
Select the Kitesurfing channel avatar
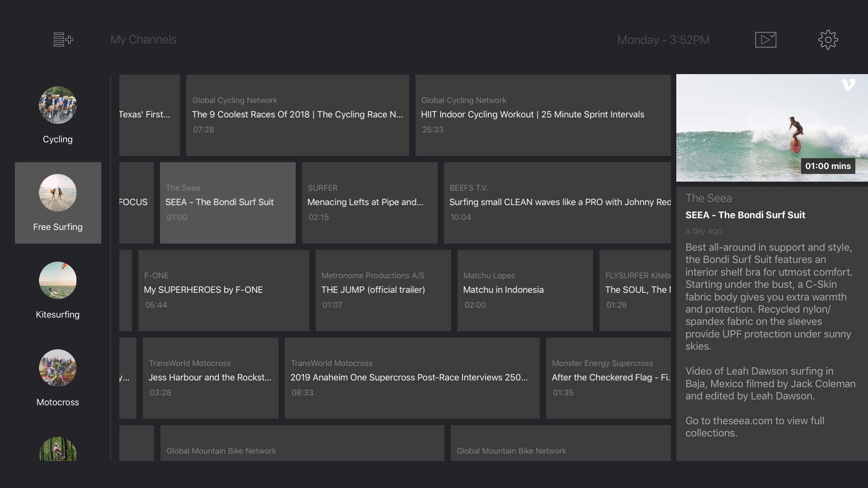pos(57,281)
